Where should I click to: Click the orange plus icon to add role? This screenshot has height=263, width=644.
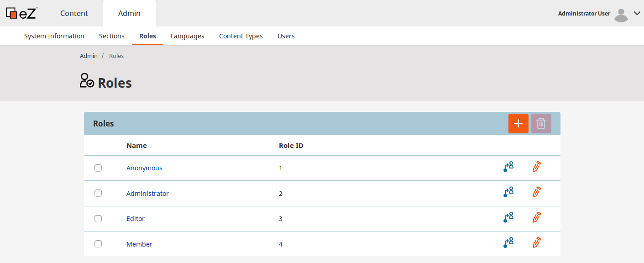(518, 124)
